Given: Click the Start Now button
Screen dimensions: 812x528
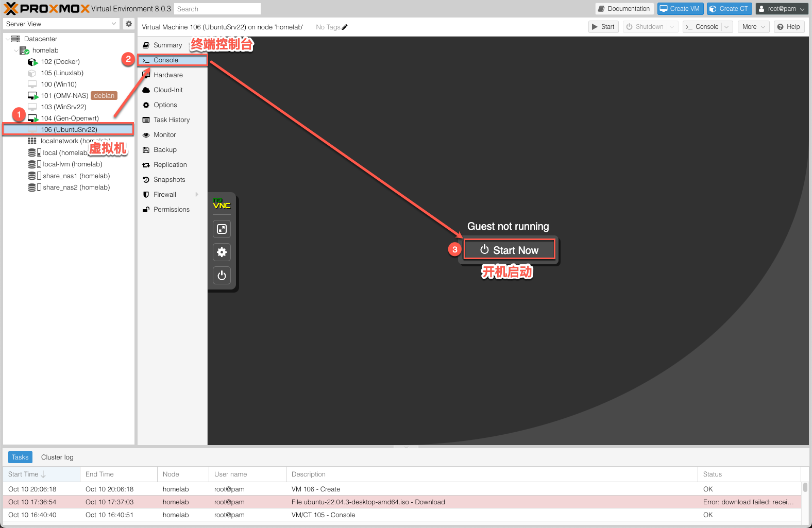Looking at the screenshot, I should point(509,250).
